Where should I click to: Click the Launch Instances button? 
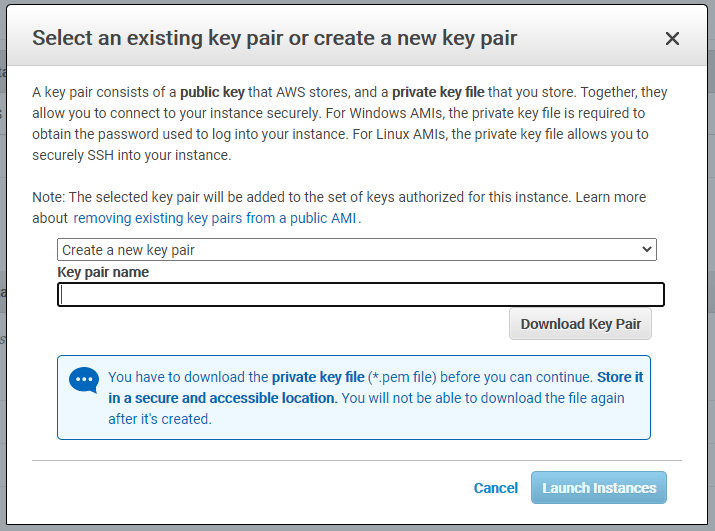tap(599, 488)
